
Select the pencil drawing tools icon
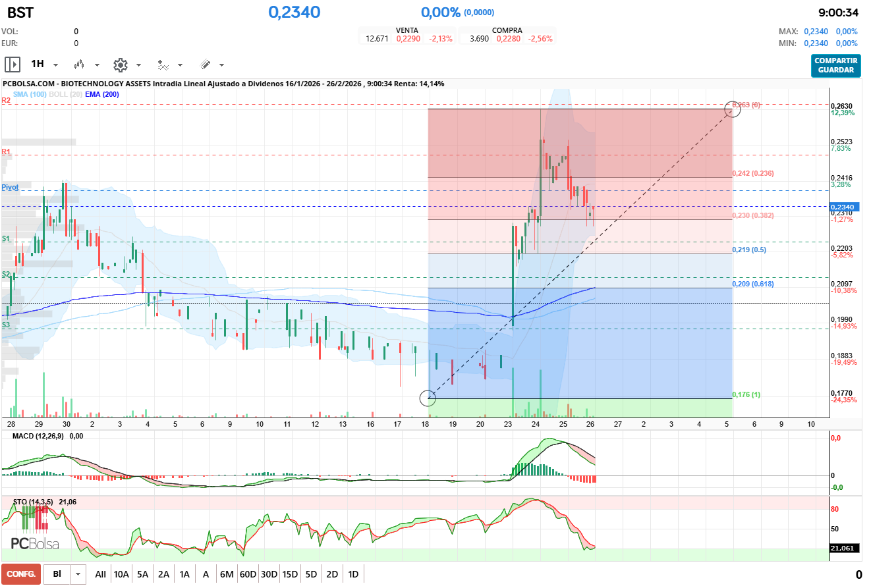pos(205,65)
